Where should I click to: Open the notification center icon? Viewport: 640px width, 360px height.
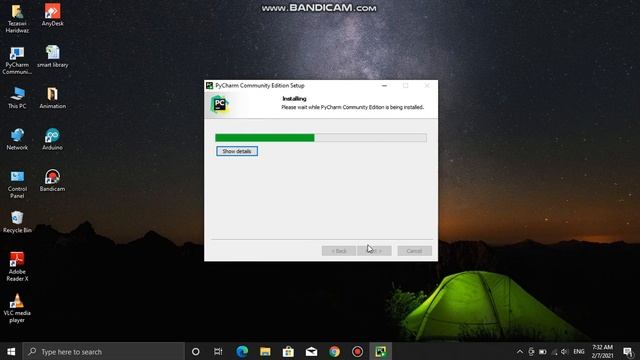628,351
